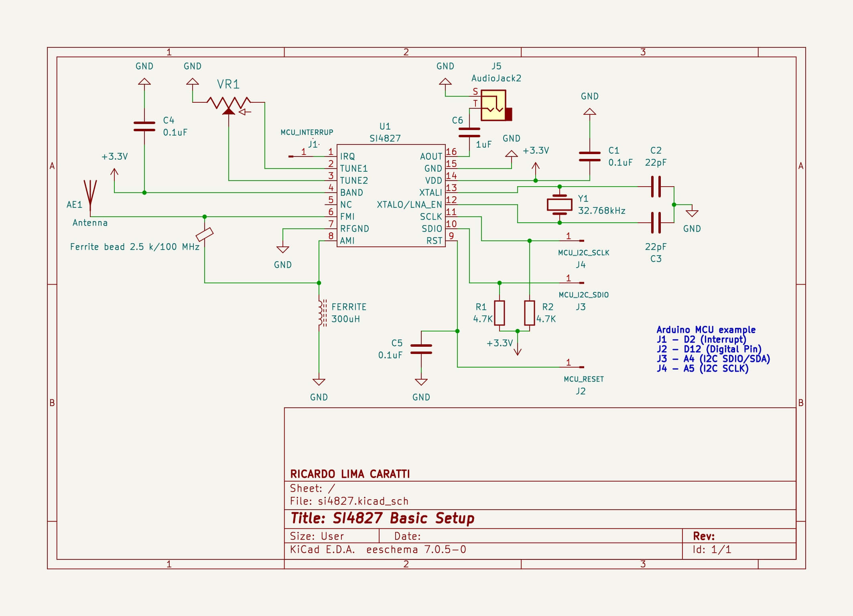
Task: Click the MCU_RESET J2 connector pin
Action: coord(574,367)
